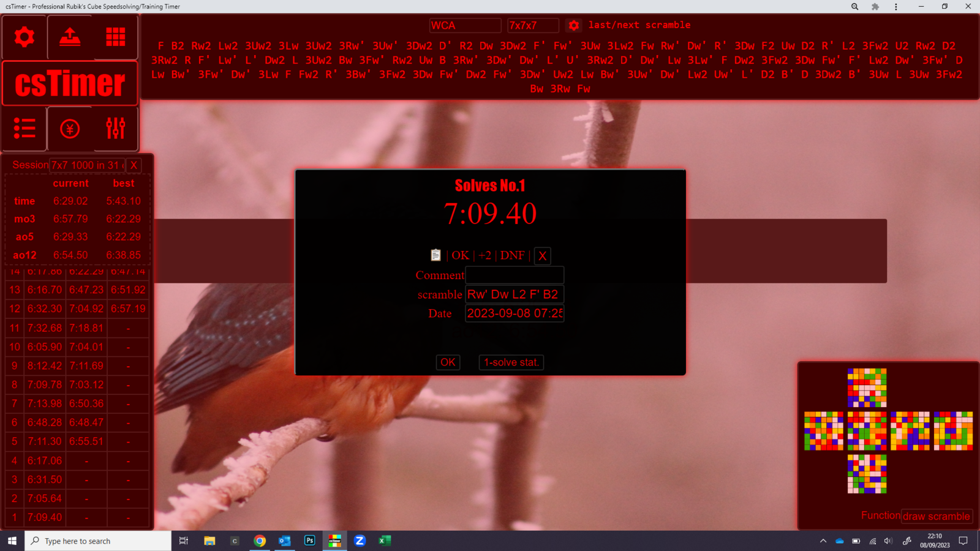This screenshot has width=980, height=551.
Task: Open the donate yen icon
Action: (70, 129)
